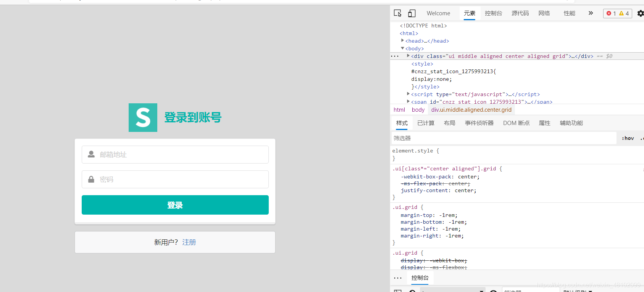
Task: Click the lock icon in password field
Action: click(x=91, y=179)
